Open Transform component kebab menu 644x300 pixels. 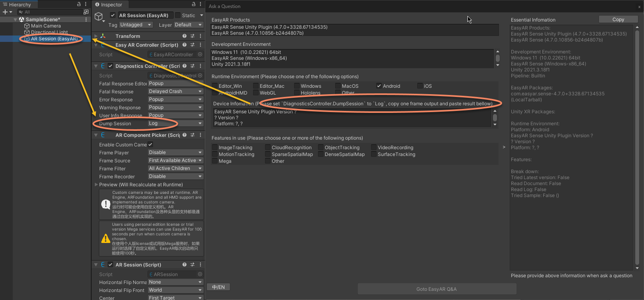tap(200, 36)
